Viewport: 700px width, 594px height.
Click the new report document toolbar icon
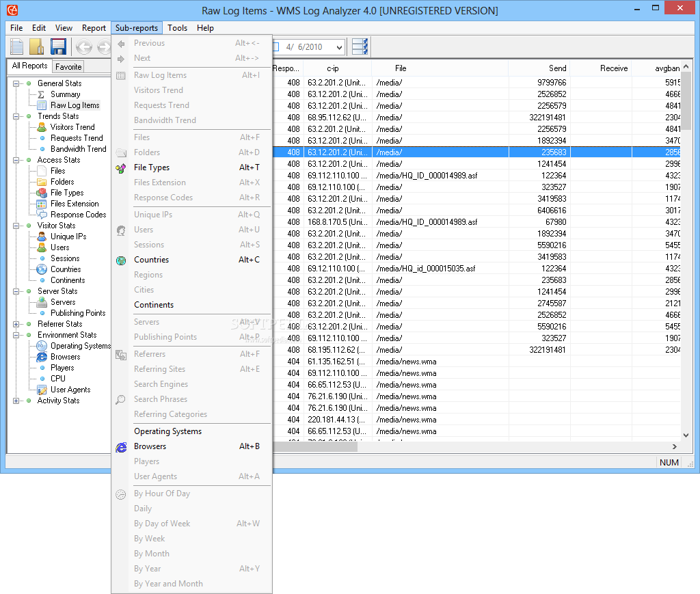(17, 46)
